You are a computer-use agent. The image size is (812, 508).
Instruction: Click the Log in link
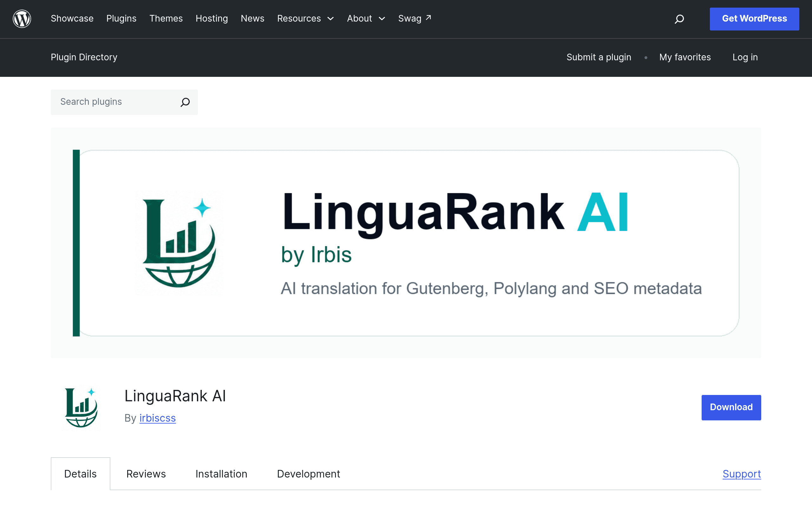[x=745, y=57]
